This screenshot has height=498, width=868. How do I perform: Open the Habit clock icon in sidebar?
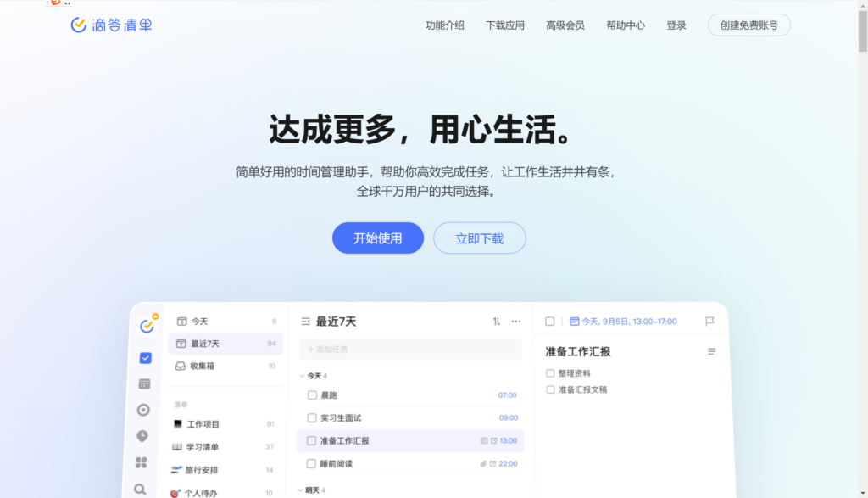(x=142, y=435)
